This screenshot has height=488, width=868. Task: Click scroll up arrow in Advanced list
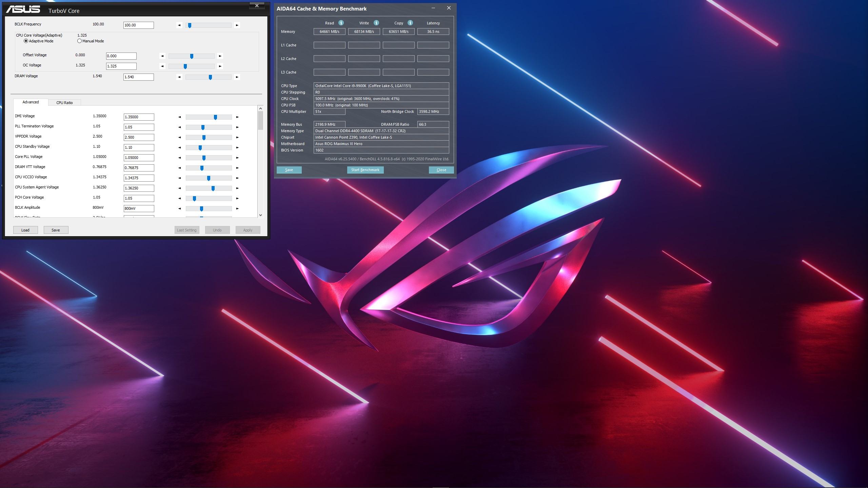260,108
